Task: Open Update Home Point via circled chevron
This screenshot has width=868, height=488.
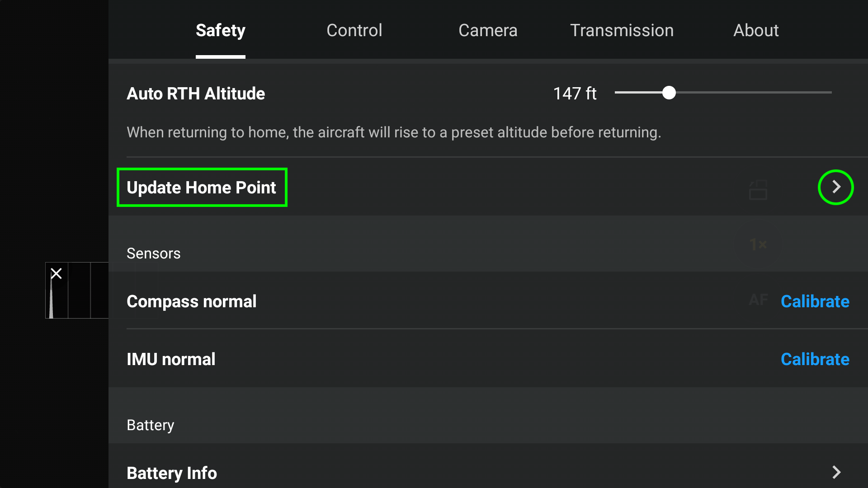Action: coord(836,187)
